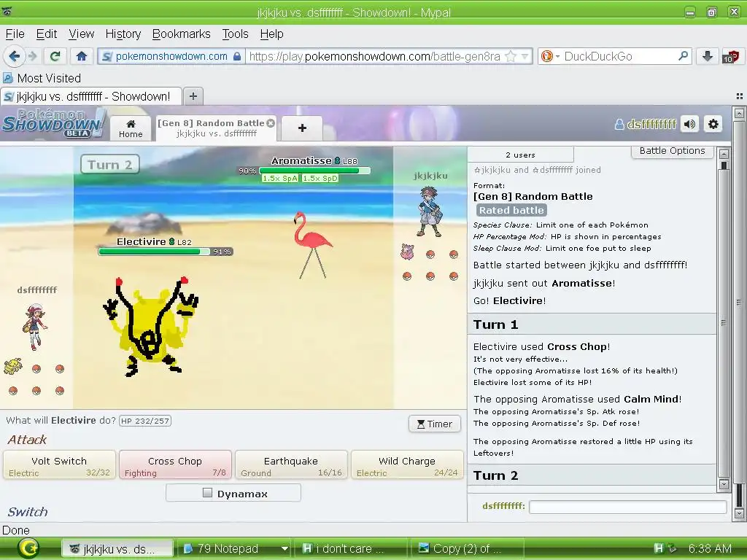Click page scrollbar up arrow

pos(739,113)
